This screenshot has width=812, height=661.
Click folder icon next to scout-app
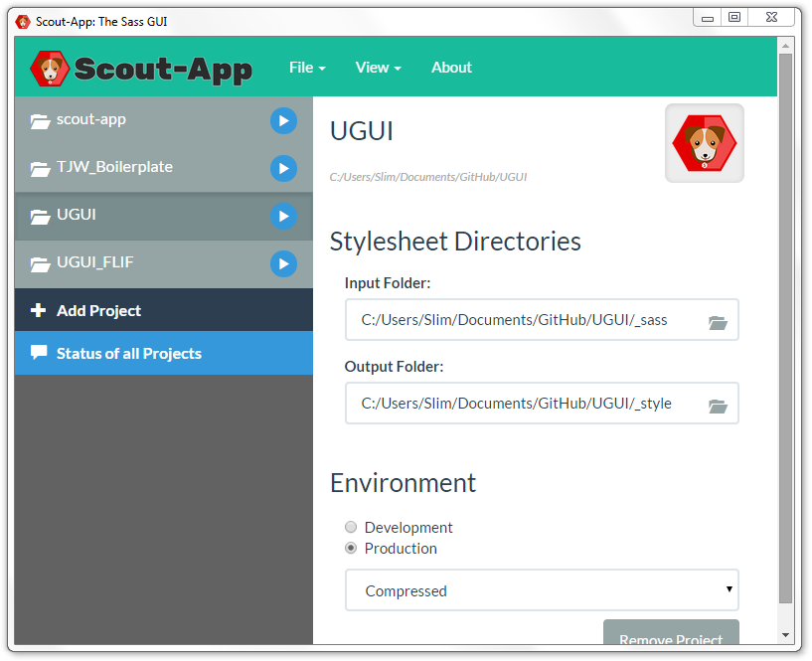(x=40, y=121)
